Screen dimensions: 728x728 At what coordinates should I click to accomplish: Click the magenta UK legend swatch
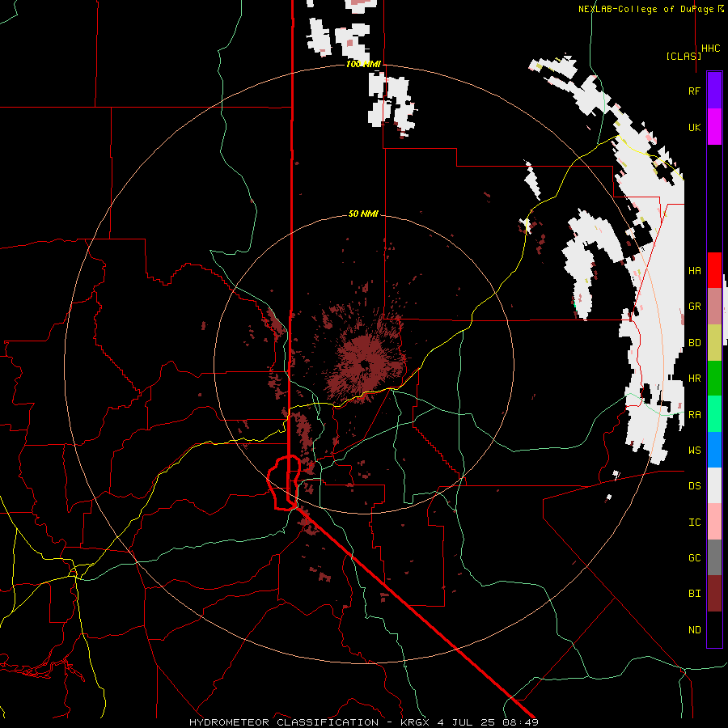pyautogui.click(x=714, y=127)
